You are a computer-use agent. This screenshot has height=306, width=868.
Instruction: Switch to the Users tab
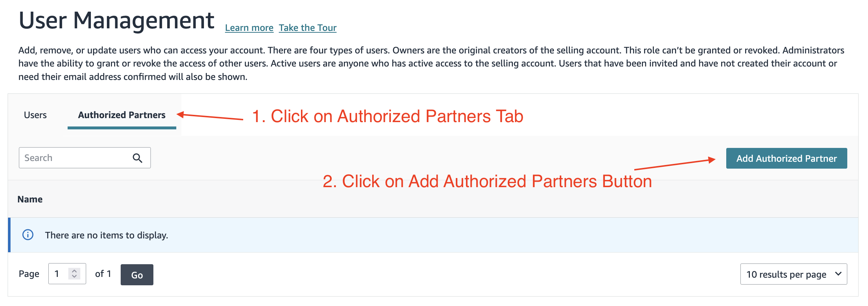[x=35, y=115]
